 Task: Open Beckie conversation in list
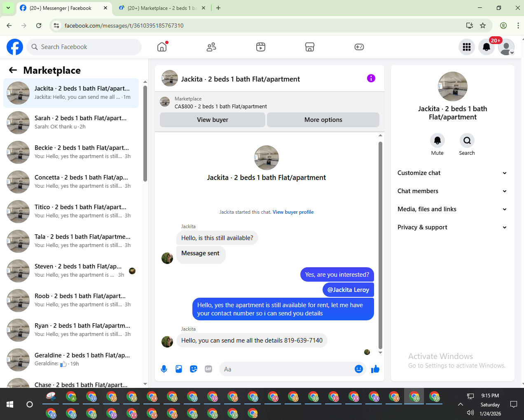(x=71, y=152)
